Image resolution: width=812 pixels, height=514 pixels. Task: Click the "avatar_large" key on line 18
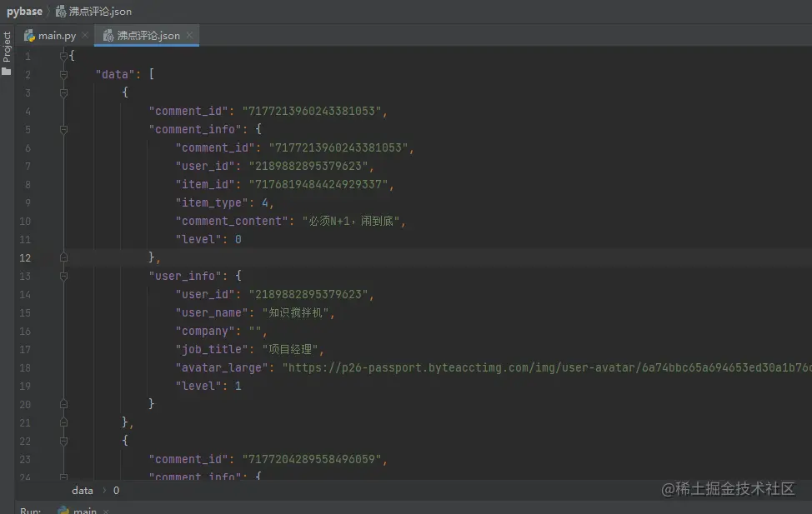click(x=222, y=367)
